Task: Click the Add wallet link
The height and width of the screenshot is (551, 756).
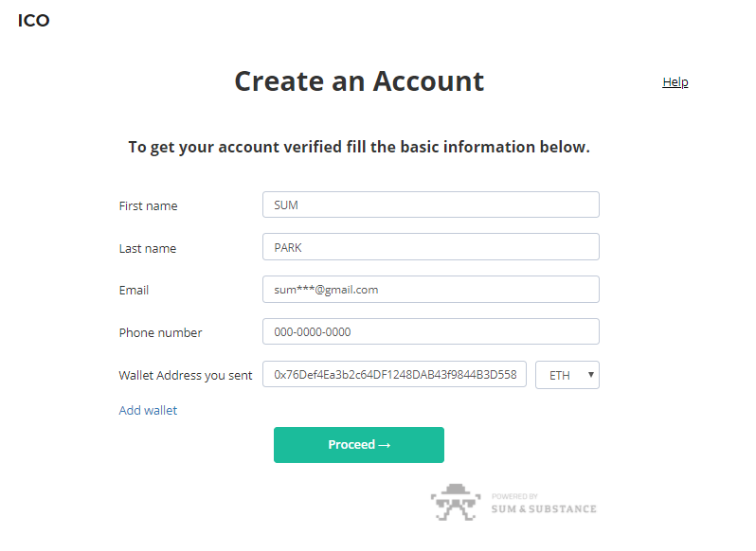Action: click(148, 410)
